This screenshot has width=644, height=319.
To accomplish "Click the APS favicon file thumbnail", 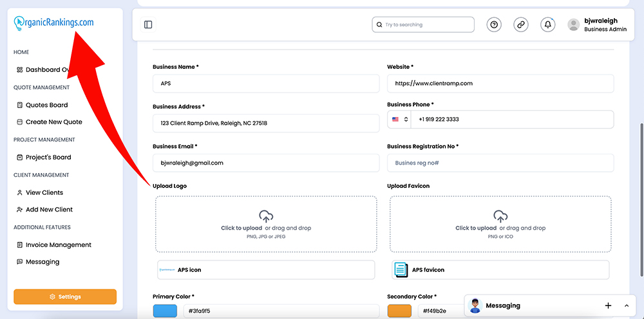I will (400, 269).
